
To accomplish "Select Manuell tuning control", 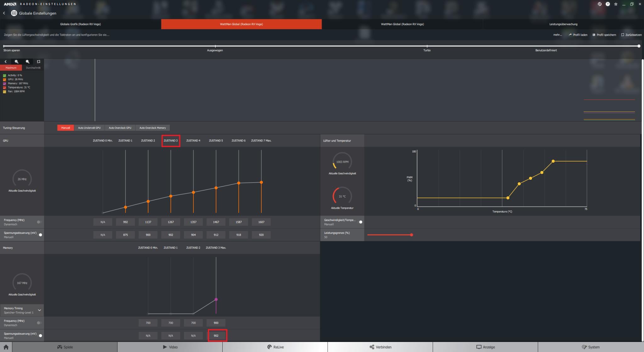I will 65,128.
